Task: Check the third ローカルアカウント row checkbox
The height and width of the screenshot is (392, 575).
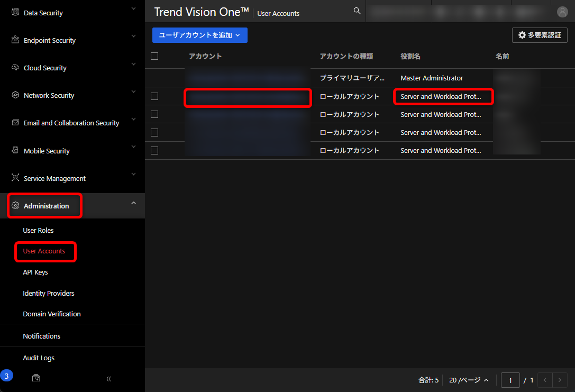Action: (154, 132)
